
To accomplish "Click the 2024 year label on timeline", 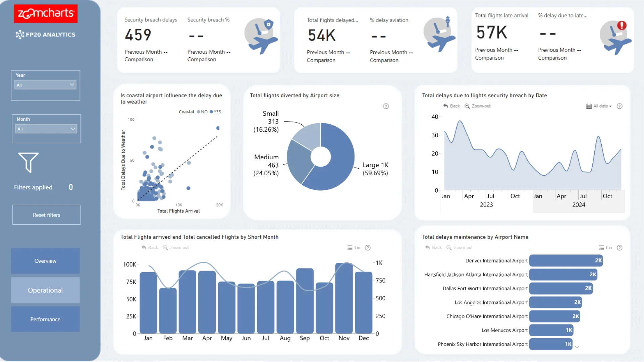I will [579, 204].
